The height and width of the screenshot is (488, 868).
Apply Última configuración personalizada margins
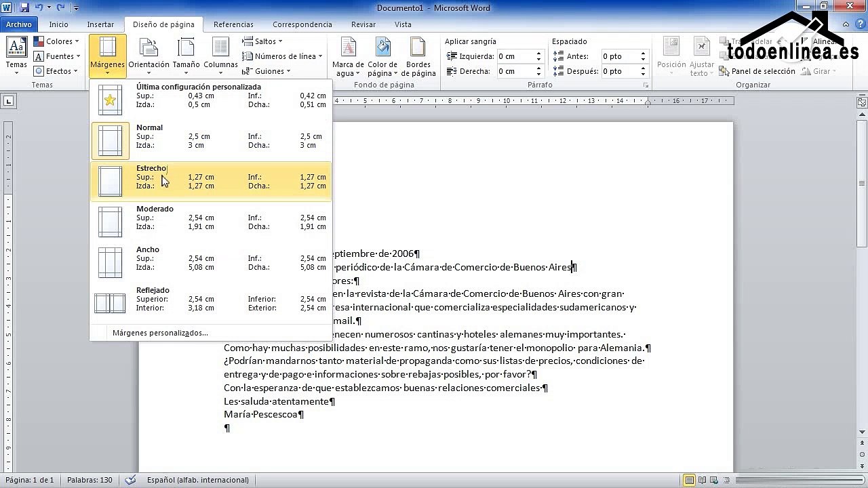point(211,100)
